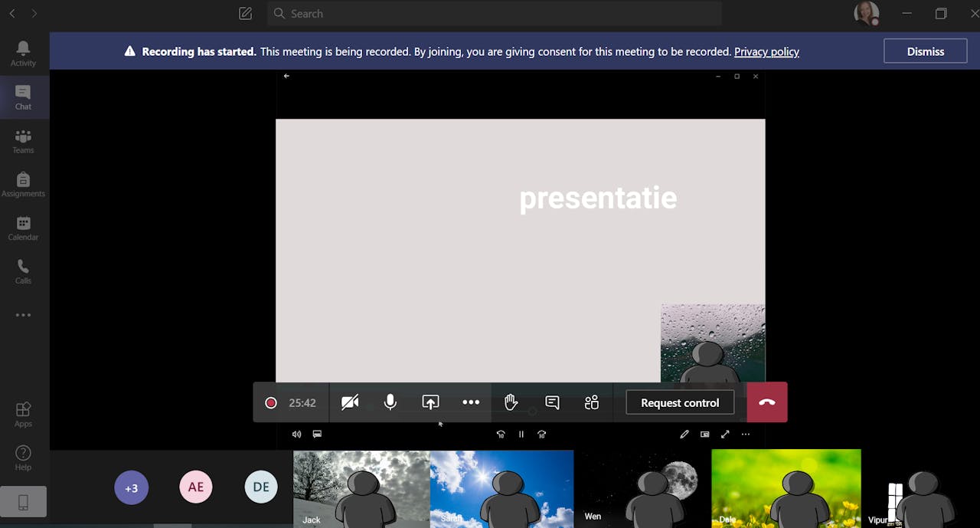The width and height of the screenshot is (980, 528).
Task: Show the meeting conversation panel
Action: [x=552, y=402]
